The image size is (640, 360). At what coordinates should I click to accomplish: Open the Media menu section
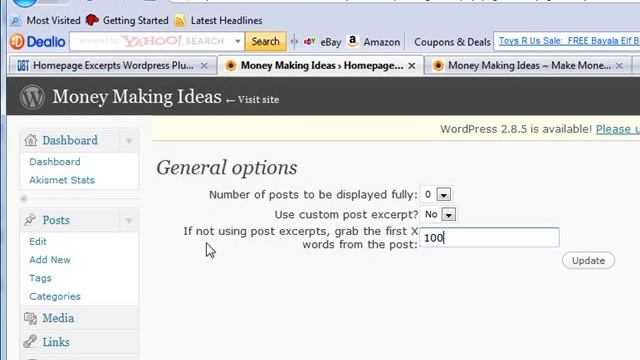pos(58,318)
